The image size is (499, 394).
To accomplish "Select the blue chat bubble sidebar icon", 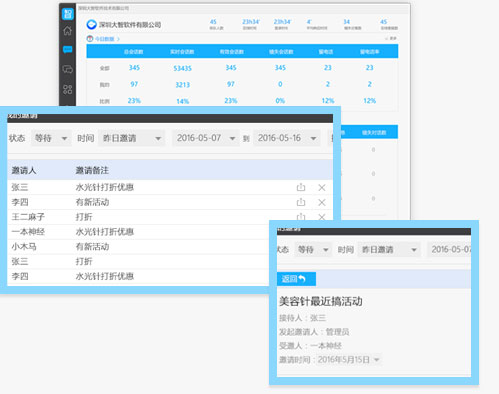I will pyautogui.click(x=68, y=50).
